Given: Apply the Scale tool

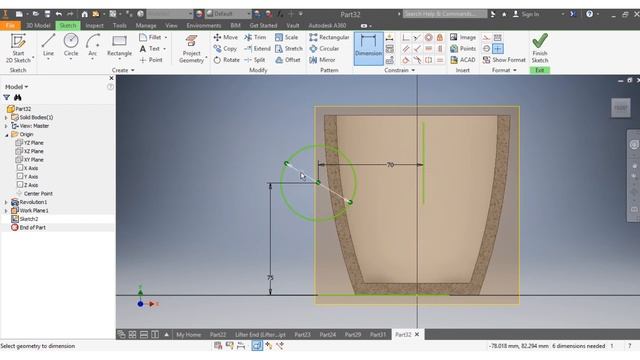Looking at the screenshot, I should tap(287, 37).
